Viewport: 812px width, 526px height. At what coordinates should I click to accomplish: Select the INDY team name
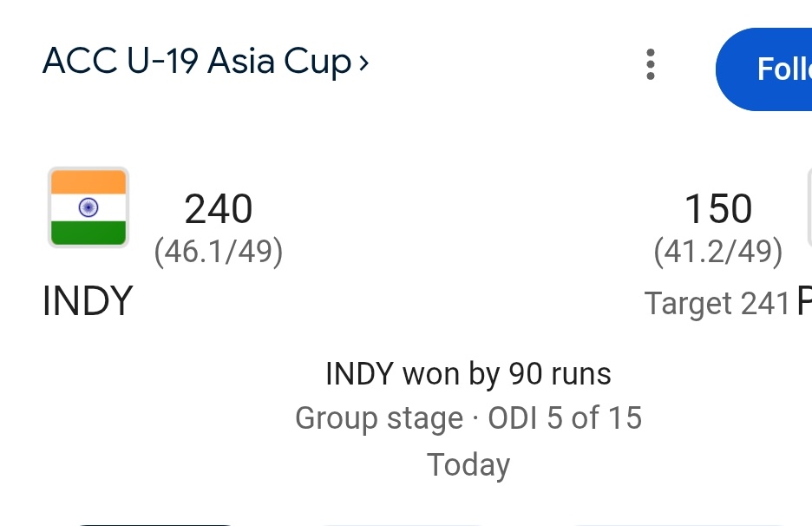point(88,301)
